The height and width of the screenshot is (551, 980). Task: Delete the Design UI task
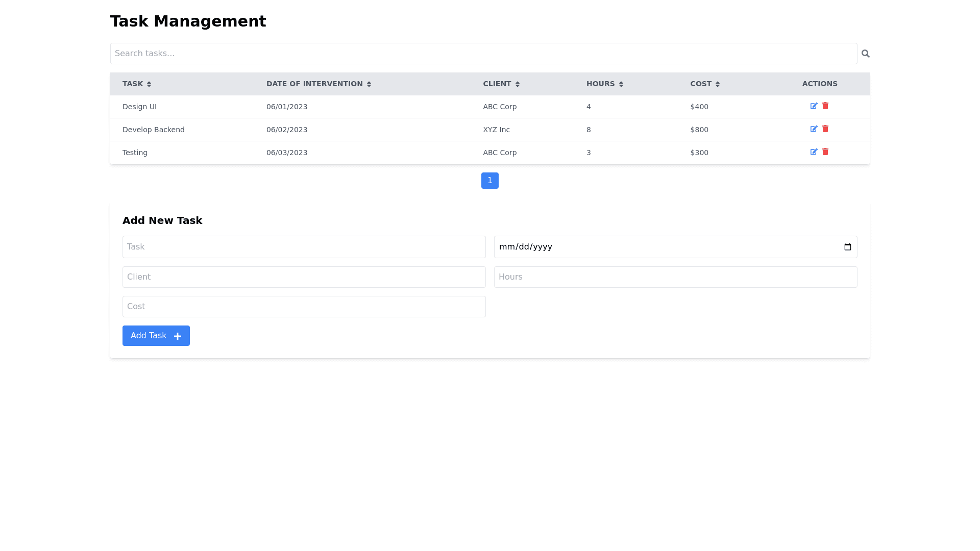[x=825, y=106]
